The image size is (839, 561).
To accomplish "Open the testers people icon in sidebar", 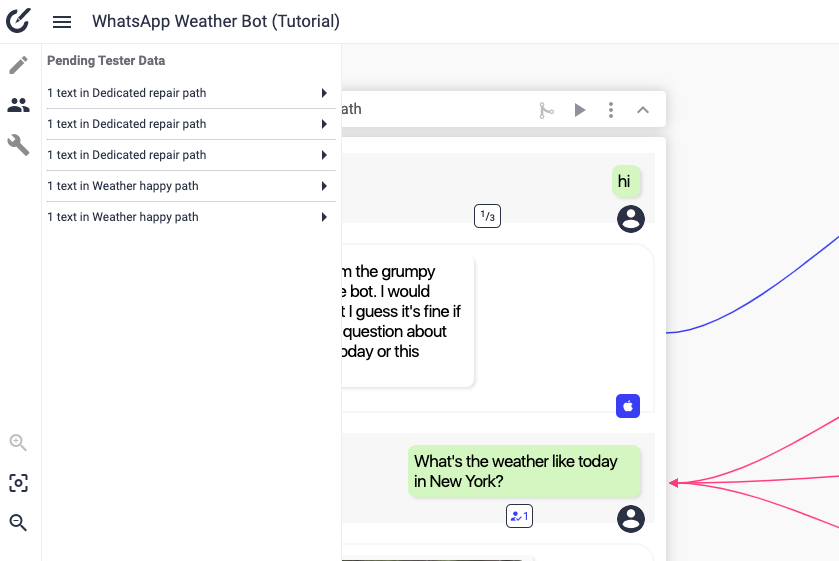I will 18,105.
